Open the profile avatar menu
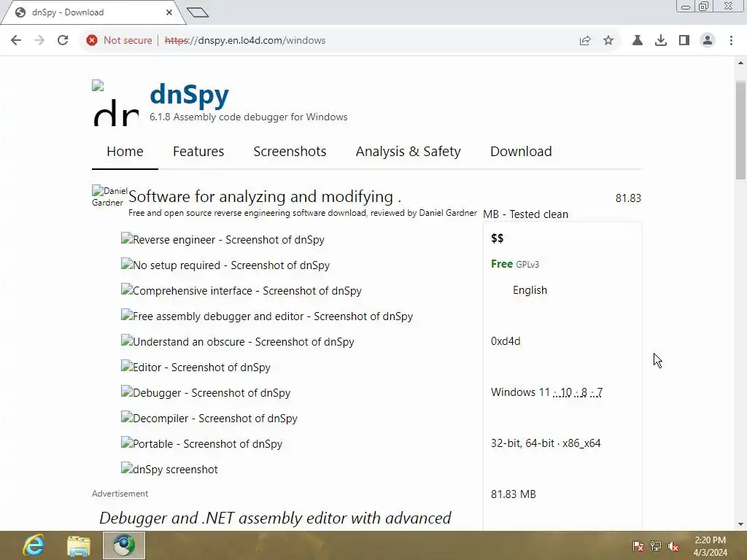The image size is (747, 560). click(708, 41)
